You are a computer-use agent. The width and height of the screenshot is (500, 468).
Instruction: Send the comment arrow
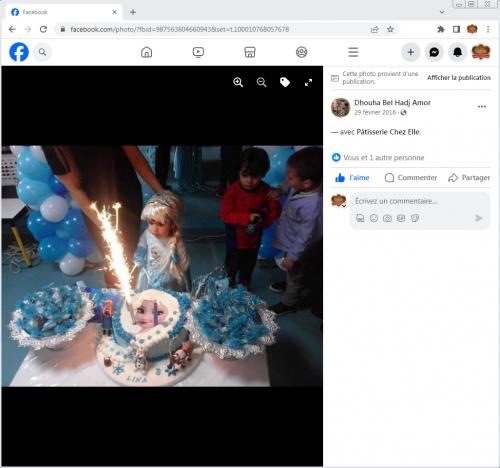[479, 218]
